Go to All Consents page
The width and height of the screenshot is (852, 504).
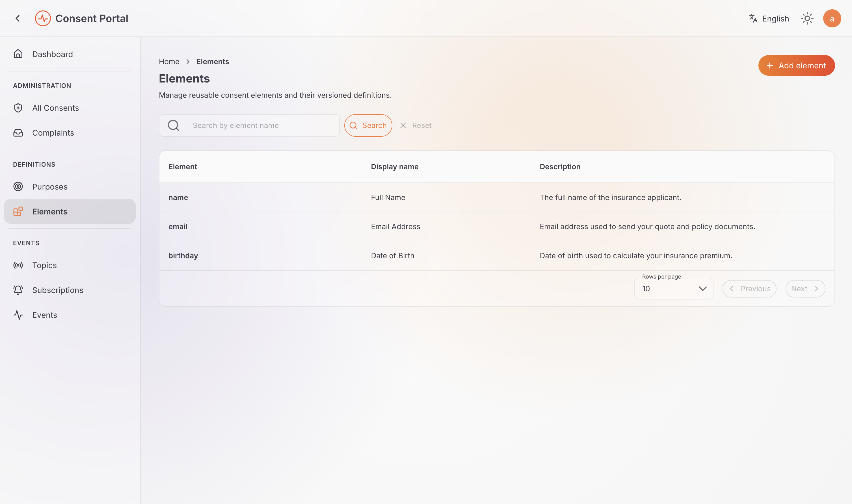(70, 108)
